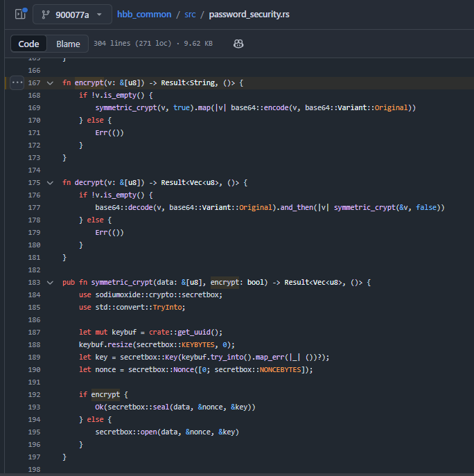Switch to the Code tab

click(28, 44)
